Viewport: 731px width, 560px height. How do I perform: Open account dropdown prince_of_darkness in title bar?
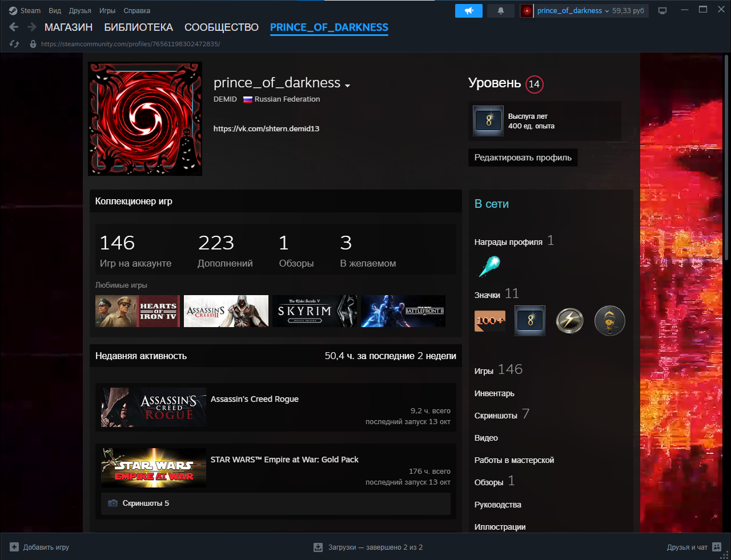(573, 11)
